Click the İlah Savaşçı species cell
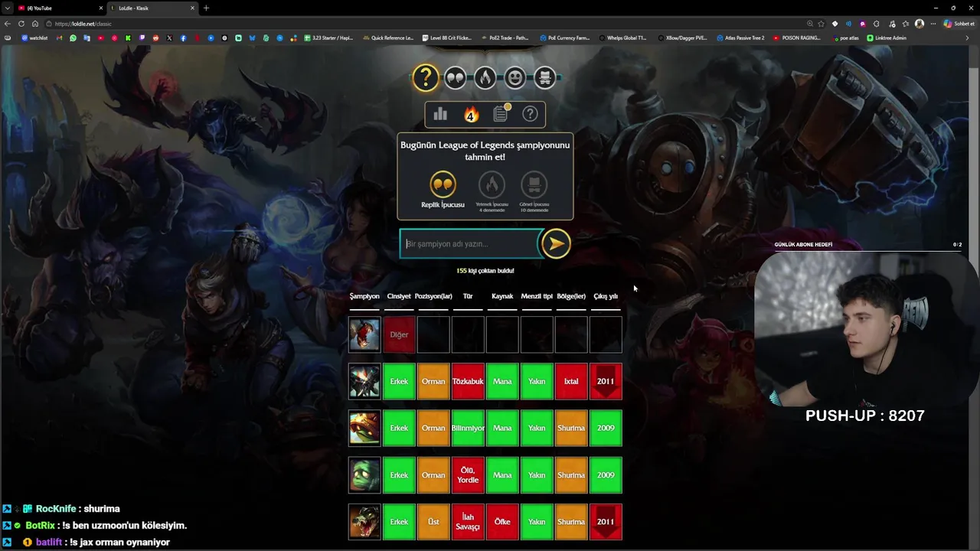 click(x=468, y=522)
